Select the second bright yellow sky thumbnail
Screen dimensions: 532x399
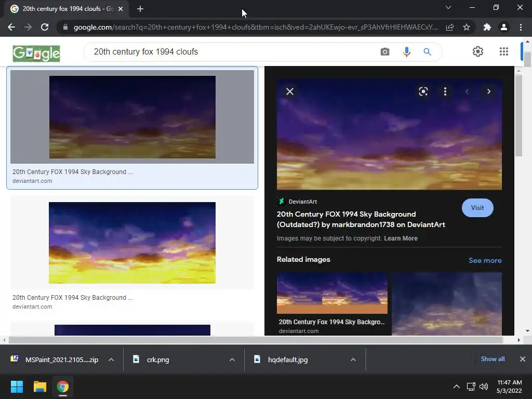[132, 243]
